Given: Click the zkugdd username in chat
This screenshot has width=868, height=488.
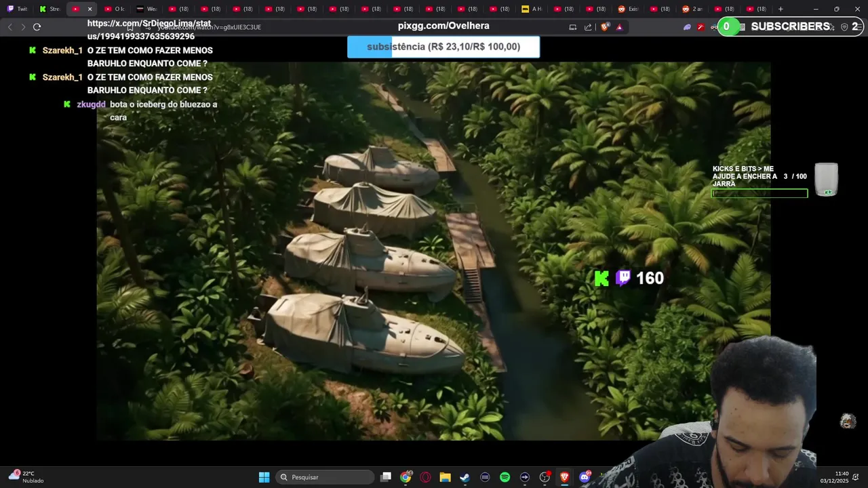Looking at the screenshot, I should [x=91, y=104].
